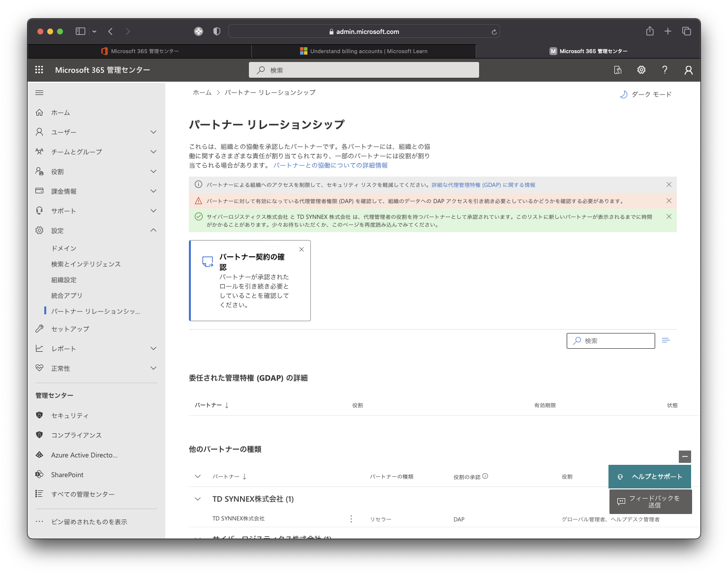Screen dimensions: 728x575
Task: Dismiss the DAP warning banner
Action: point(669,201)
